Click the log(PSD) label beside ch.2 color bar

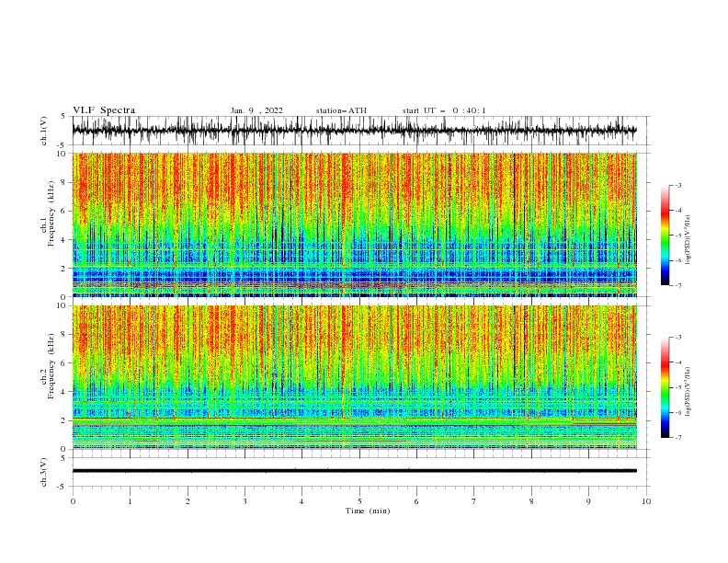[688, 392]
